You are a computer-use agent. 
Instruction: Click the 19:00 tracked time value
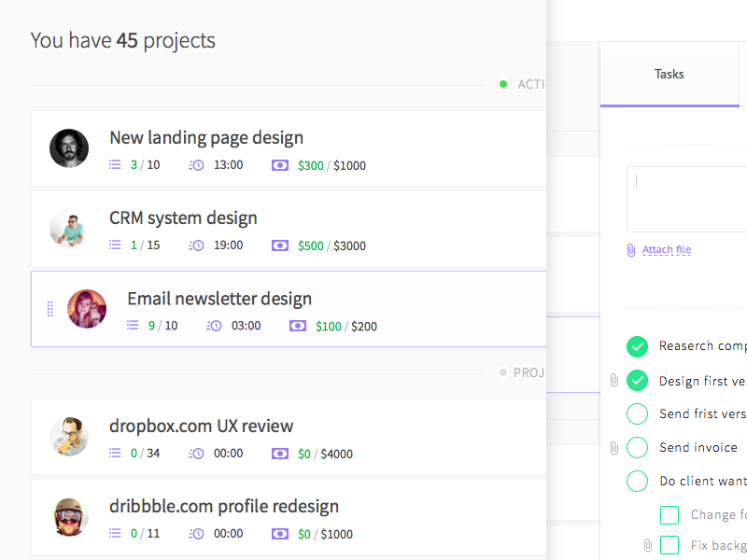pyautogui.click(x=228, y=245)
